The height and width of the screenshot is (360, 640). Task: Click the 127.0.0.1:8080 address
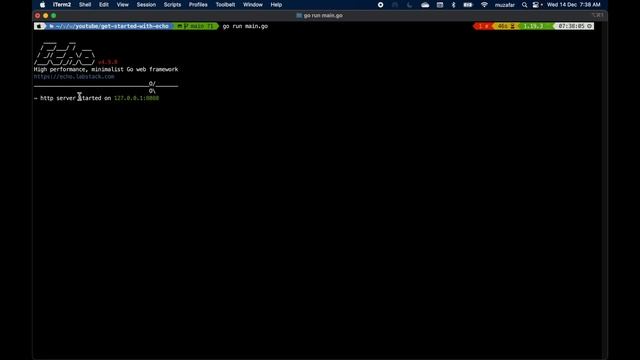coord(136,98)
